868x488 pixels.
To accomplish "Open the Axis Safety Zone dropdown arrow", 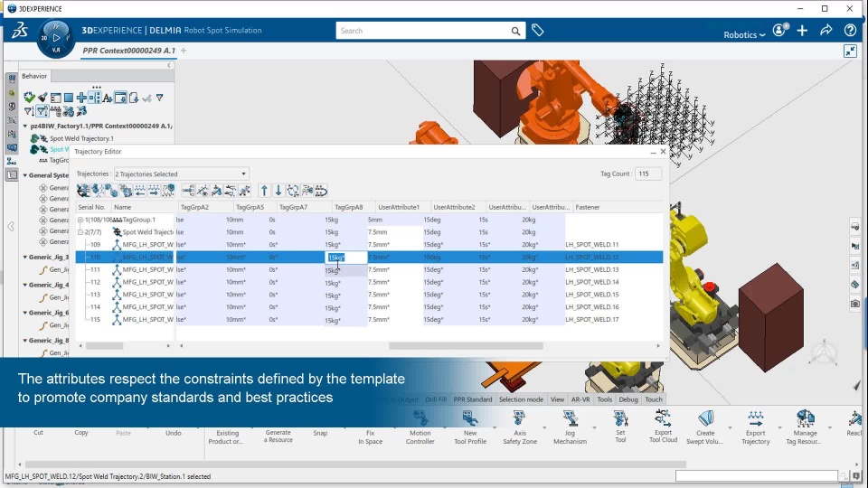I will tap(544, 427).
